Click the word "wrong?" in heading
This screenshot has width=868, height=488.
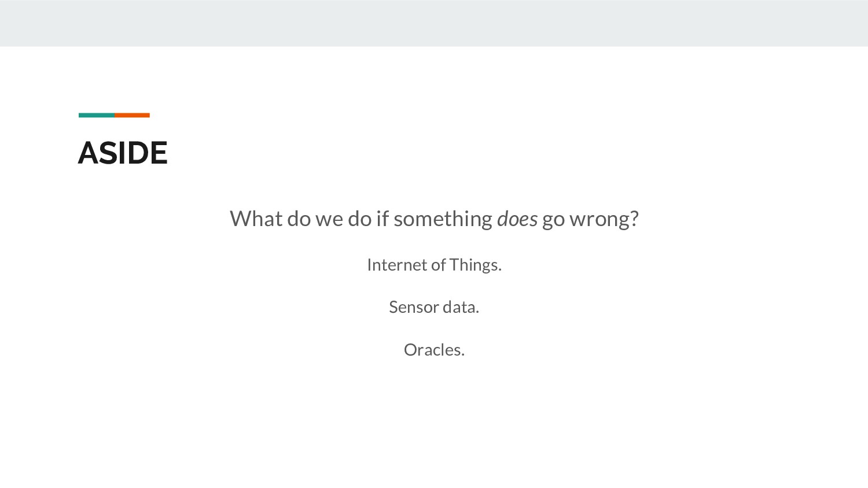tap(604, 219)
